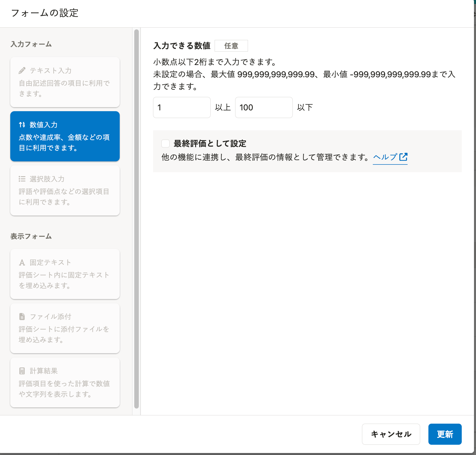Click the calculator icon on 計算結果 card
476x455 pixels.
pos(22,371)
